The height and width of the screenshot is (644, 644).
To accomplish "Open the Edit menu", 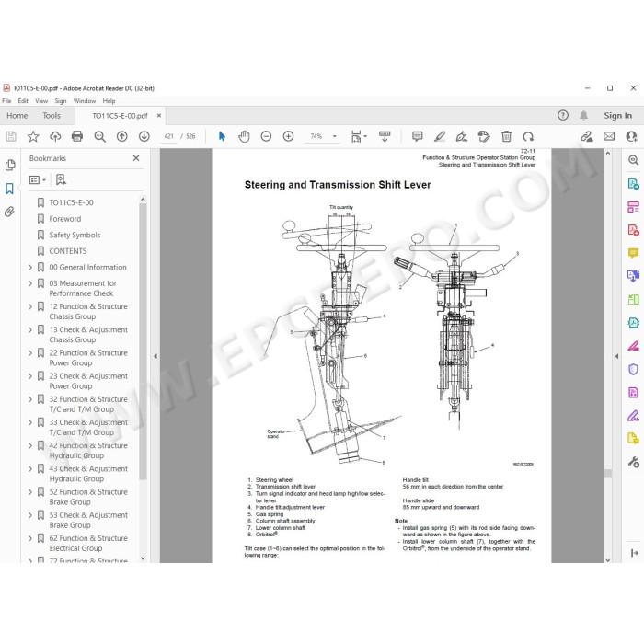I will (x=23, y=101).
